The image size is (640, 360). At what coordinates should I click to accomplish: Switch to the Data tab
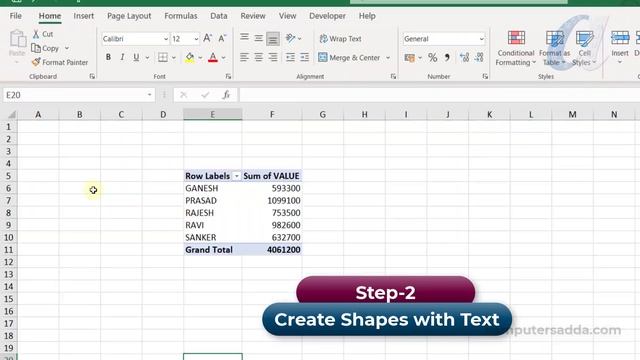219,16
